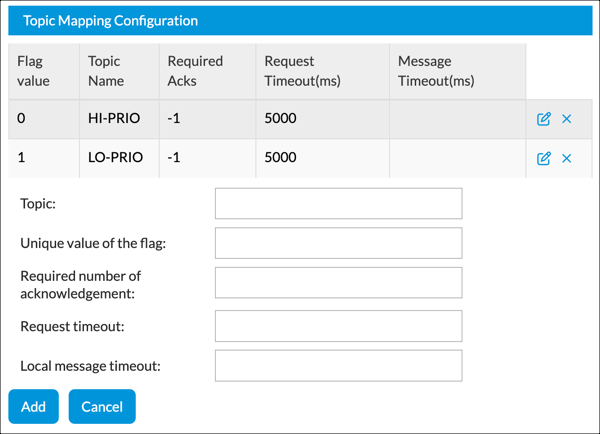Select flag value 1 cell
Image resolution: width=600 pixels, height=434 pixels.
pos(44,158)
